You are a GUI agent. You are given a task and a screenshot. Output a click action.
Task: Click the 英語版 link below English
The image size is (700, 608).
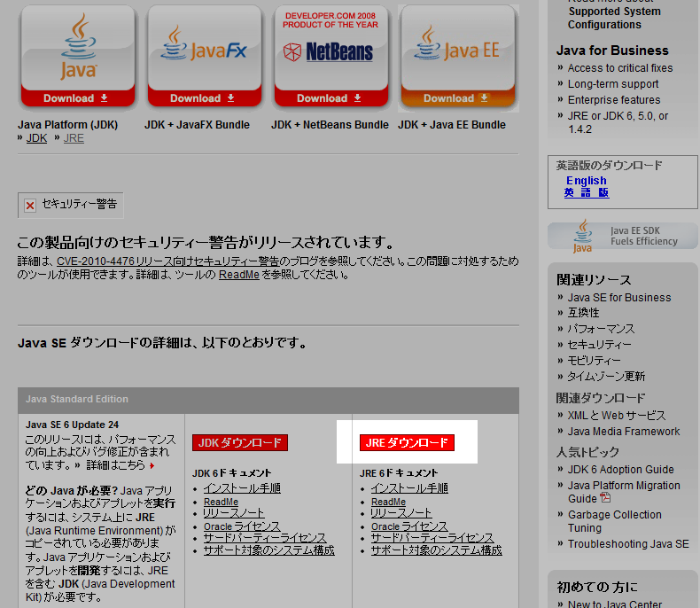[x=587, y=192]
